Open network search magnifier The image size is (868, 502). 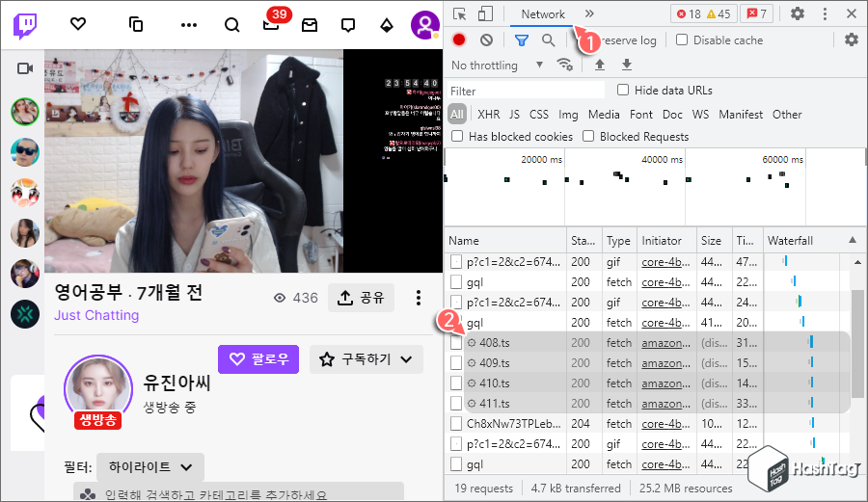548,40
